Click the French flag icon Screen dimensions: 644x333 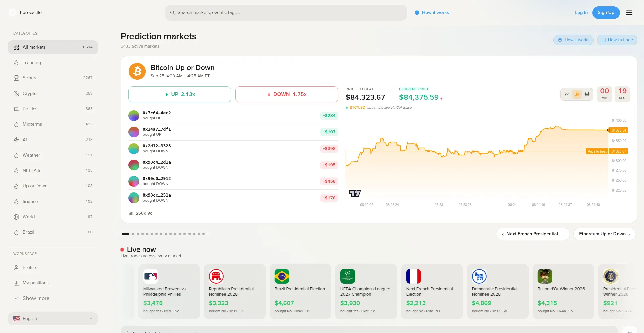click(414, 276)
